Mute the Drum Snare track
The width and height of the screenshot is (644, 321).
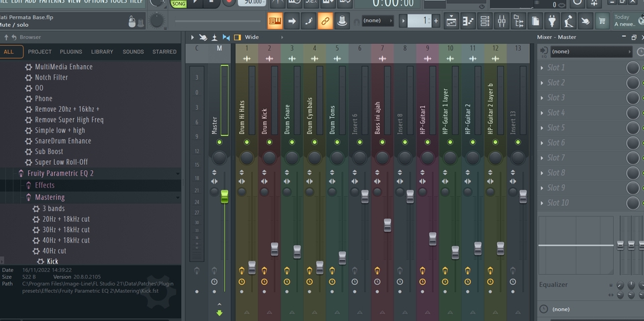[x=292, y=142]
